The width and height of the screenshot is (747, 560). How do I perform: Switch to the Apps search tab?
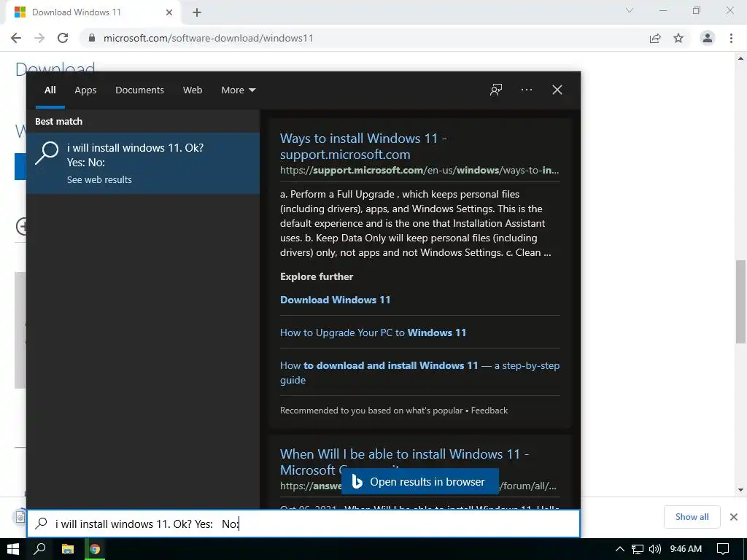[x=85, y=90]
